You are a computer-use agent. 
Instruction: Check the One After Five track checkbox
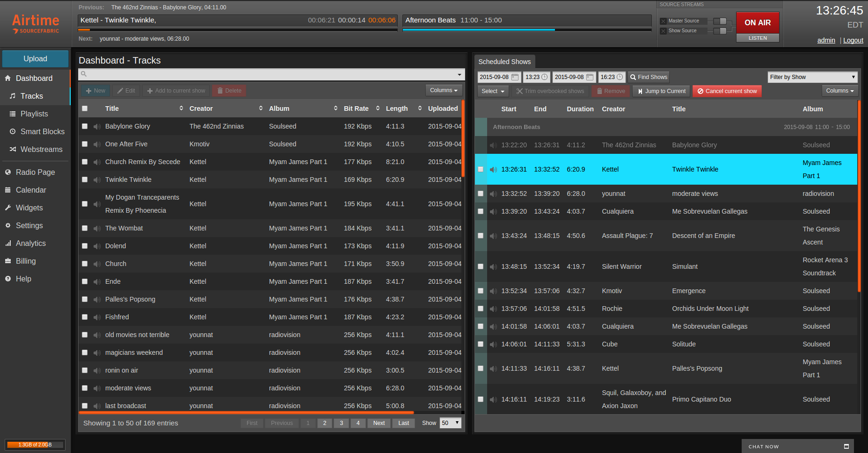point(85,144)
